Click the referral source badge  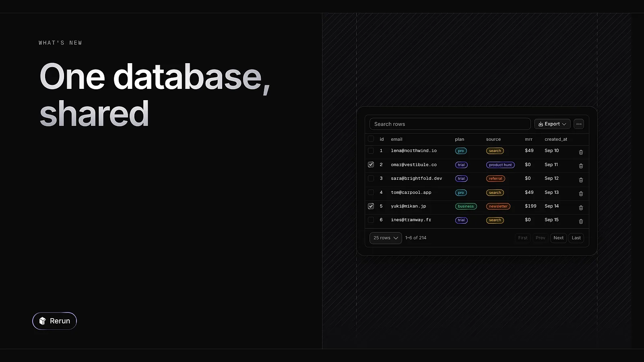coord(495,179)
